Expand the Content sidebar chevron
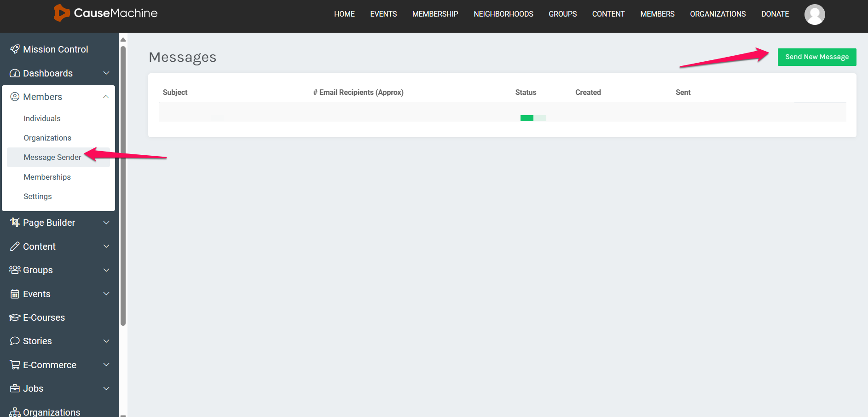868x417 pixels. coord(106,247)
